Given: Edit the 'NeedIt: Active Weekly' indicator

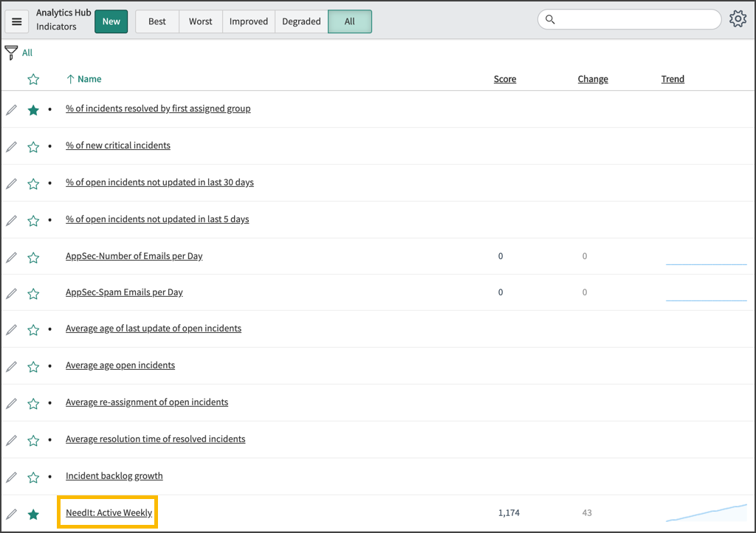Looking at the screenshot, I should pos(11,512).
